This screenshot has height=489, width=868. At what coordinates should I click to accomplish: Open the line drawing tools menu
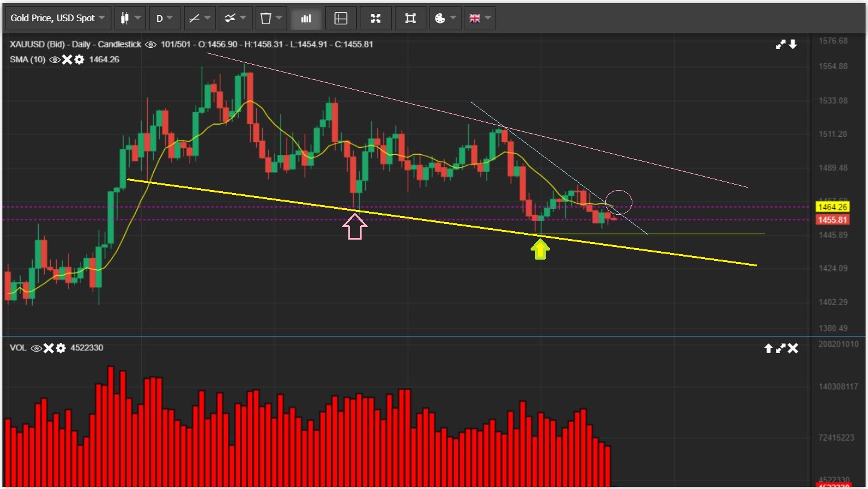[x=199, y=18]
